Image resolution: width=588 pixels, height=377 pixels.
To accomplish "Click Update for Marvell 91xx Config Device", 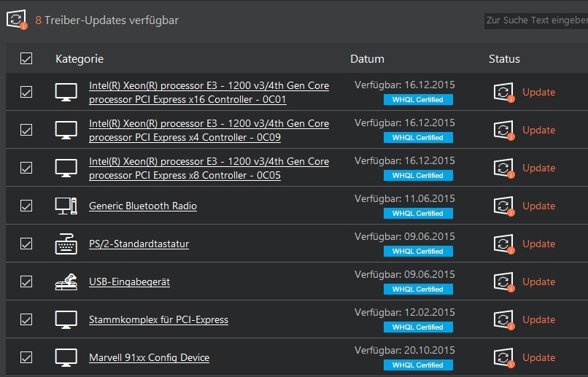I will (x=539, y=357).
